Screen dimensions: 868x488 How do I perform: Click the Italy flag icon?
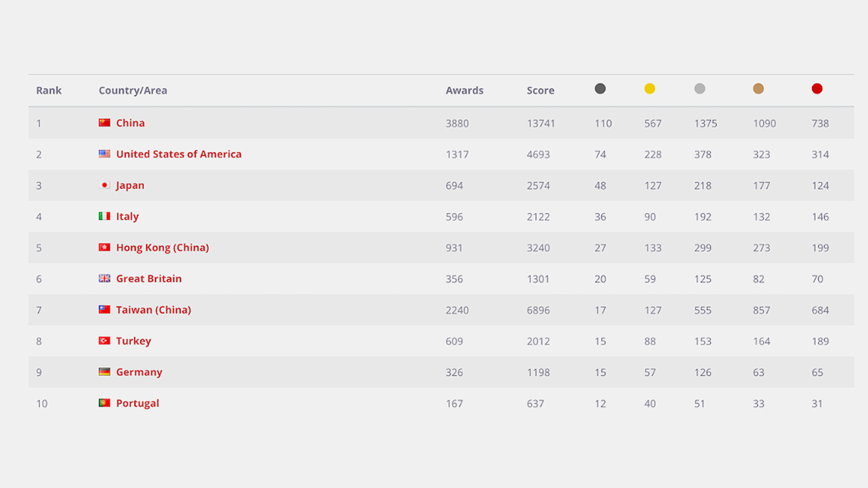(104, 216)
